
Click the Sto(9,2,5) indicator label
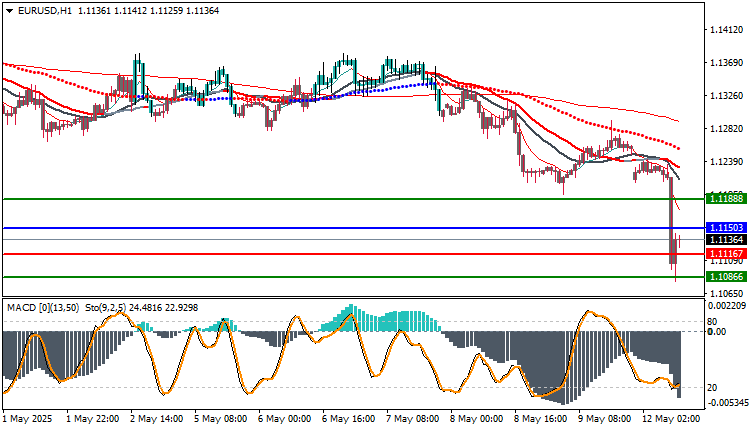pos(108,308)
